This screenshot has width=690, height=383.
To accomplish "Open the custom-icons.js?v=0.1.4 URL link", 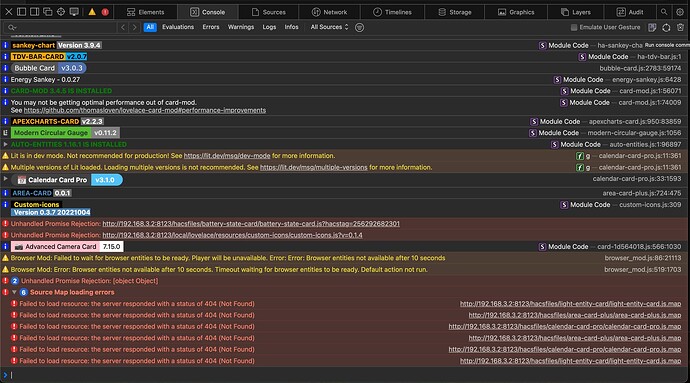I will pyautogui.click(x=232, y=235).
